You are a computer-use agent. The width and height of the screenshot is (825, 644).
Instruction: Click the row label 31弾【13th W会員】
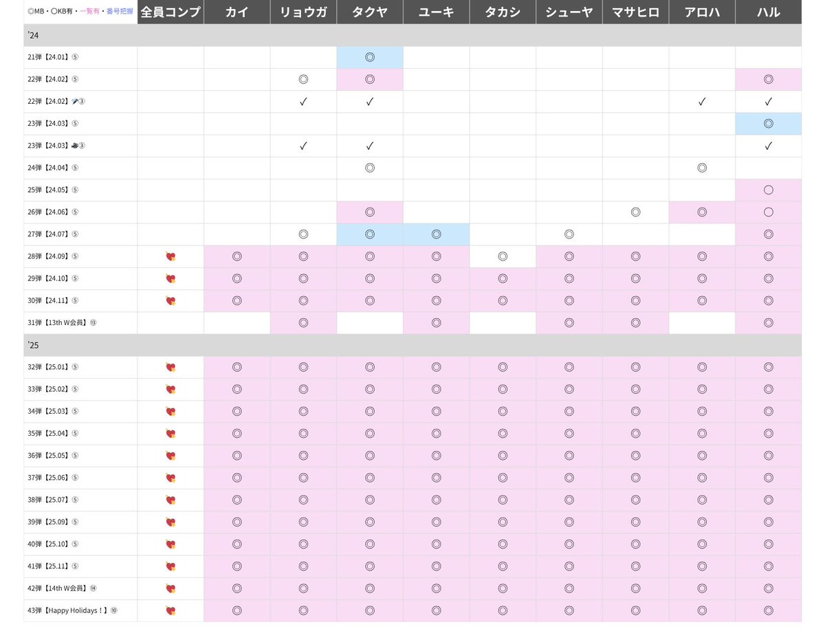[x=62, y=323]
